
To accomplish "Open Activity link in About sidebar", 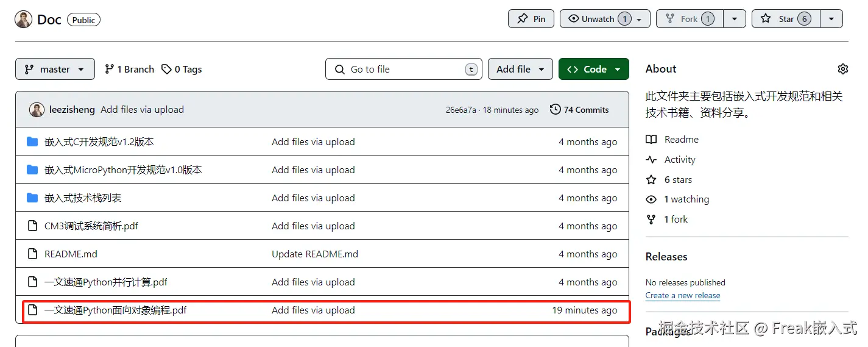I will pos(671,160).
